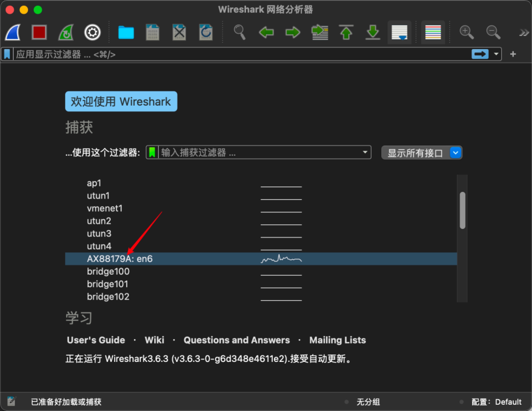The height and width of the screenshot is (411, 532).
Task: Close the capture file icon
Action: pos(179,32)
